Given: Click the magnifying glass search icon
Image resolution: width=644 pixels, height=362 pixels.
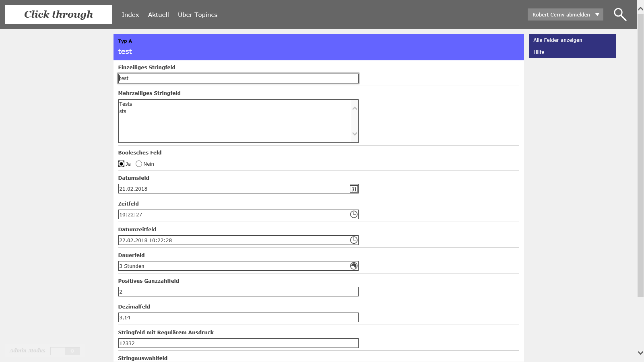Looking at the screenshot, I should coord(620,14).
